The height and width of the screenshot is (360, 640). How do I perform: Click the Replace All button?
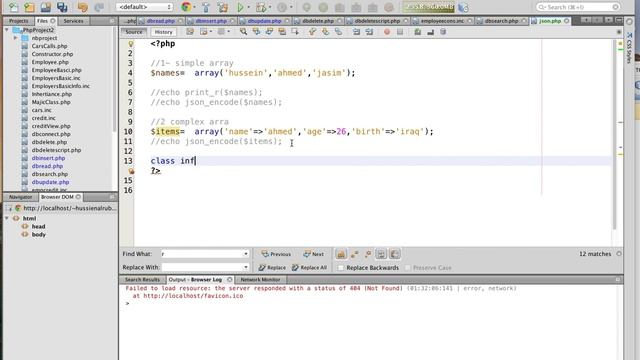[309, 268]
